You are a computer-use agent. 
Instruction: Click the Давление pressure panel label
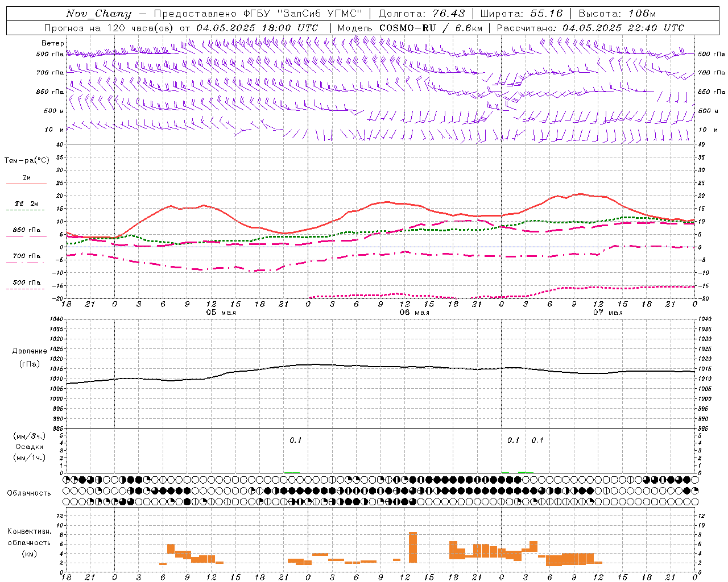point(29,351)
